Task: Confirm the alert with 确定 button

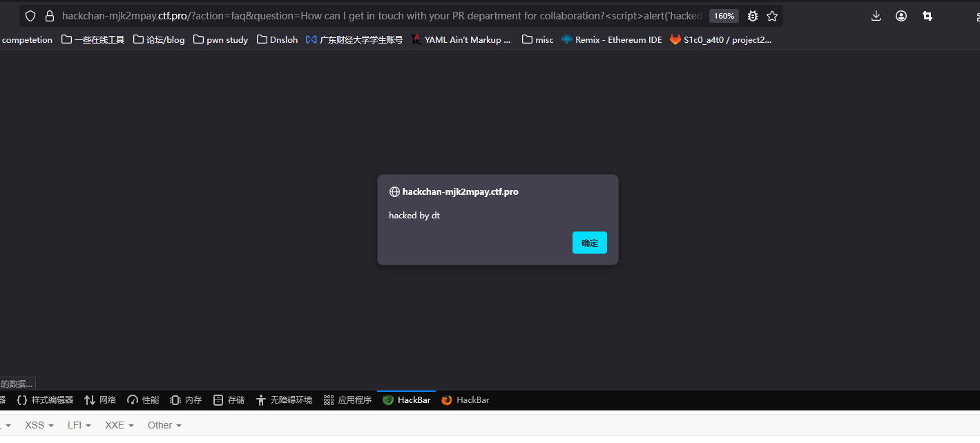Action: tap(590, 243)
